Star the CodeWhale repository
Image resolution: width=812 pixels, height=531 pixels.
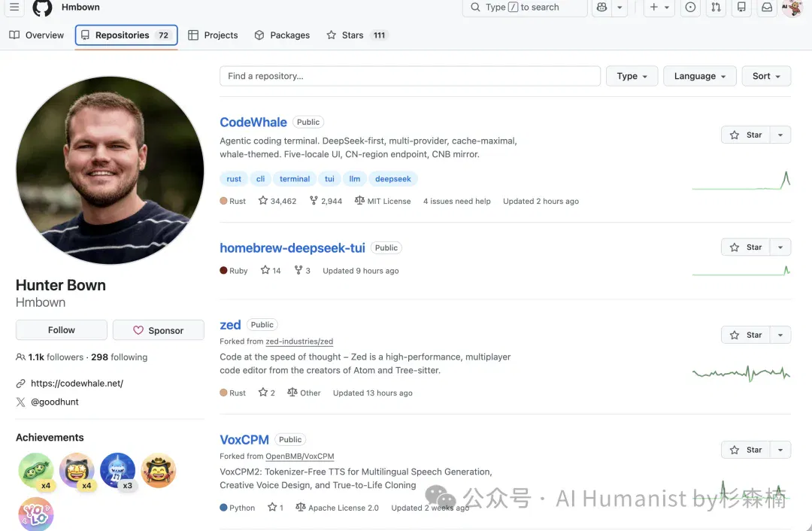click(746, 135)
